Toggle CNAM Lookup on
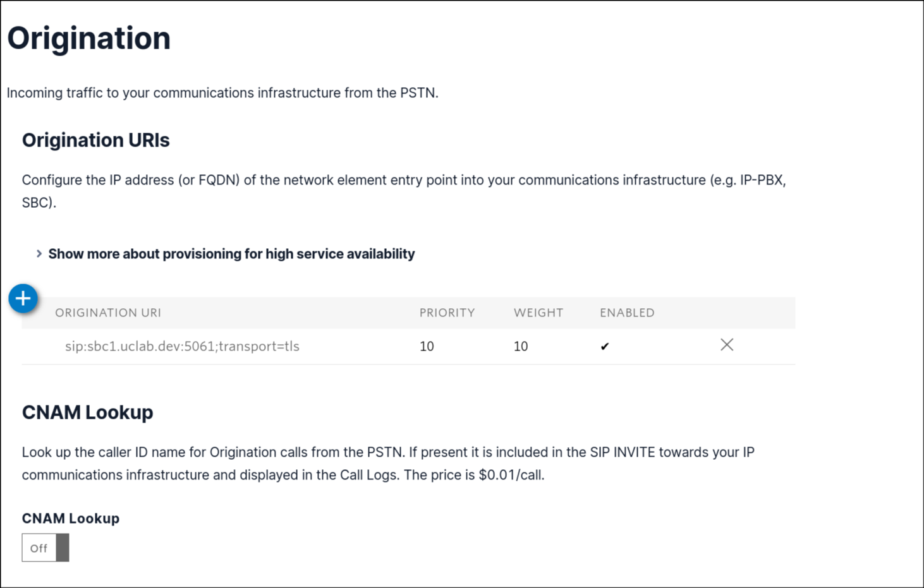 45,548
